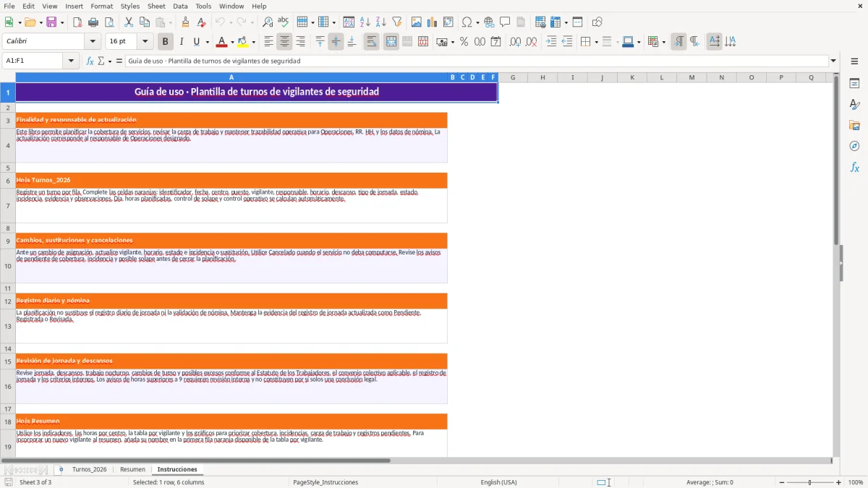
Task: Activate the Clone Formatting paintbrush
Action: point(186,22)
